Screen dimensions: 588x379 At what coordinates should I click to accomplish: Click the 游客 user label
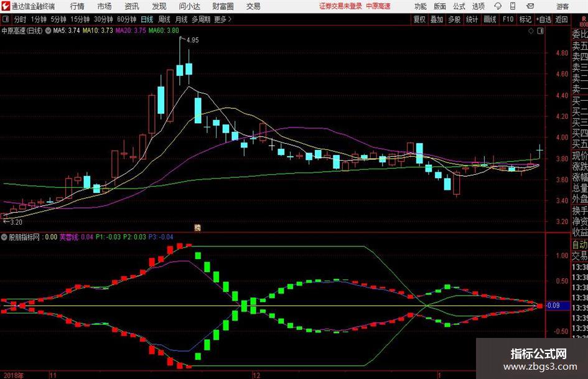(x=562, y=6)
